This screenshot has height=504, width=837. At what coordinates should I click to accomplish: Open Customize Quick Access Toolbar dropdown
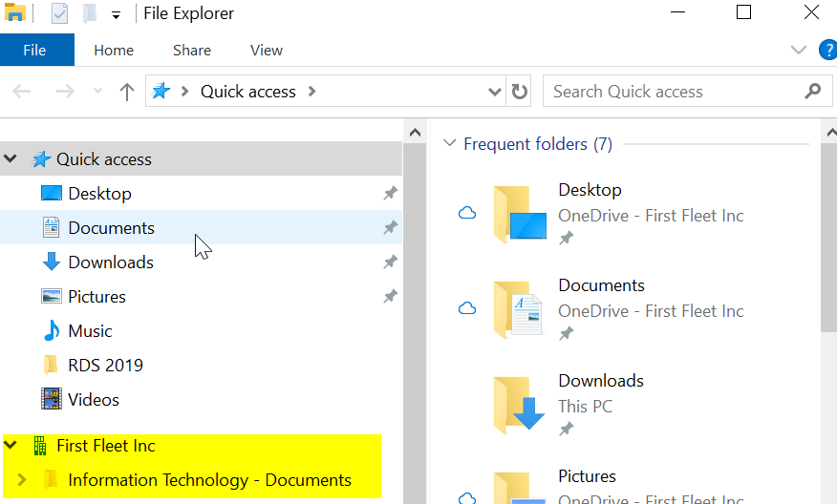tap(116, 15)
